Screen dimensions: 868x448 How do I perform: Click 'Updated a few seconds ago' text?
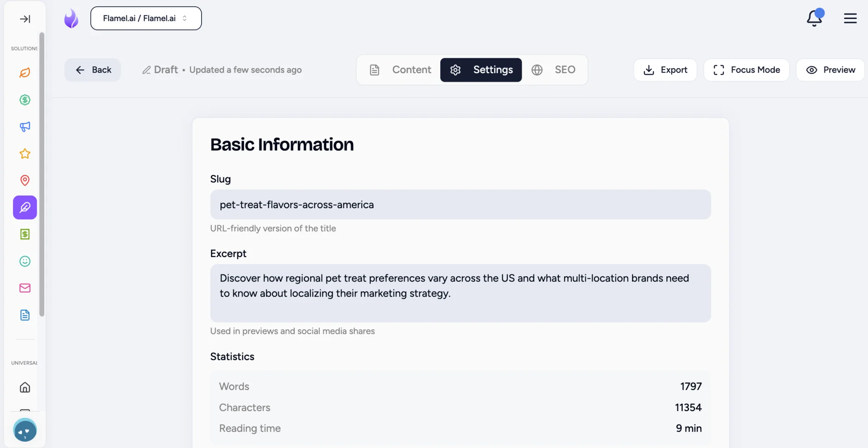point(245,70)
